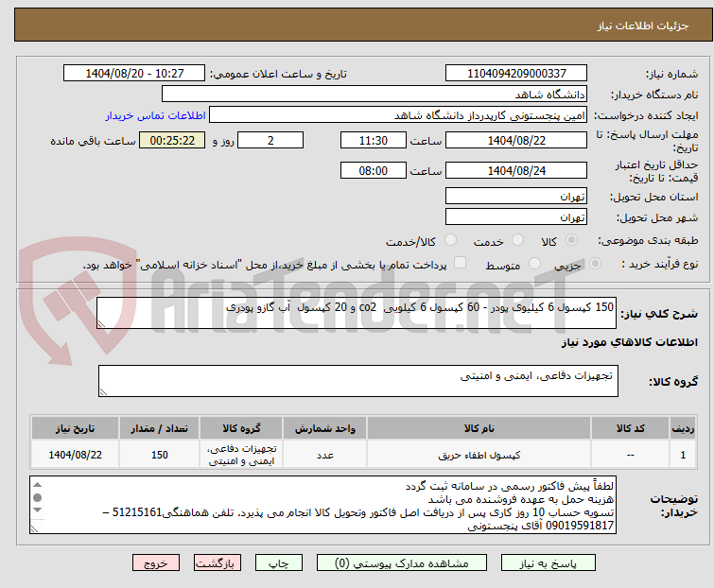Click the تعداد / مقدار column header

[160, 428]
